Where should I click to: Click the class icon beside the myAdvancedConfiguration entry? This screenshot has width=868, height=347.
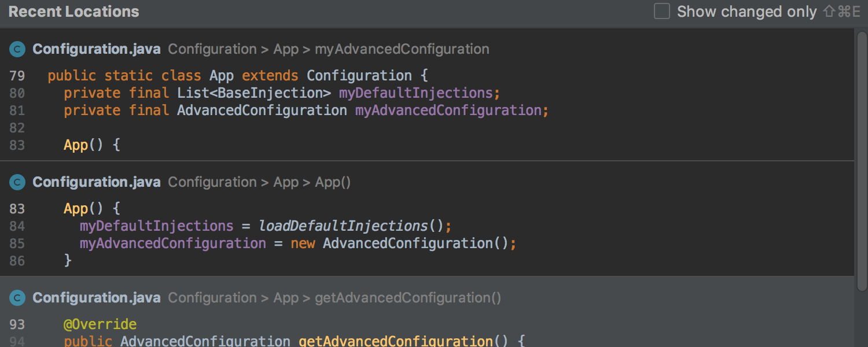point(17,50)
